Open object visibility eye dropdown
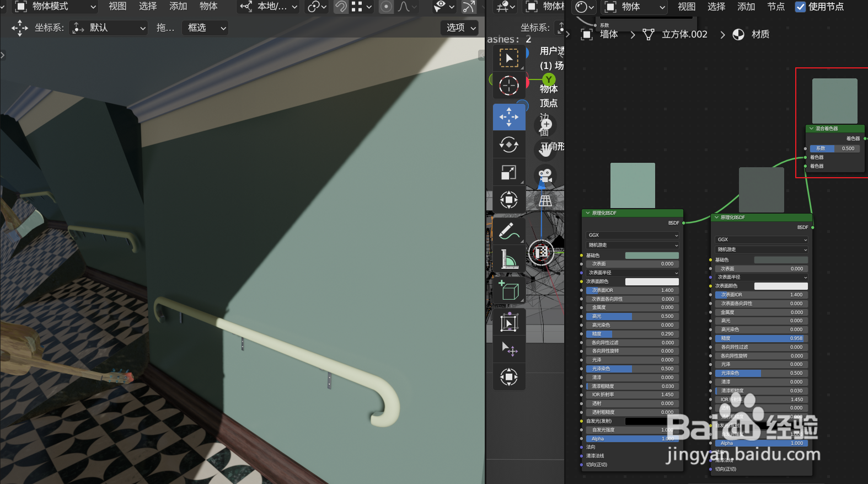 coord(443,7)
